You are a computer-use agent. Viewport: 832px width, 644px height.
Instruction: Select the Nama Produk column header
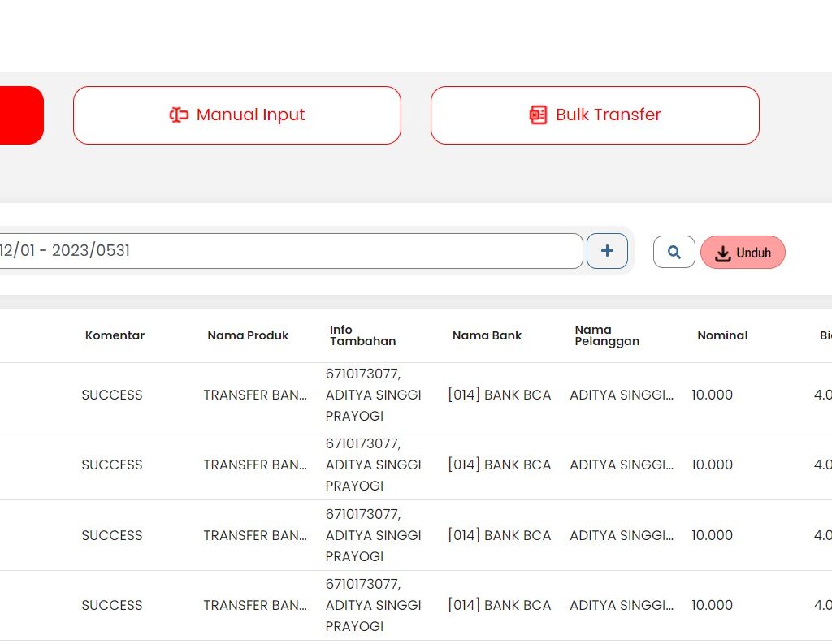click(x=248, y=335)
